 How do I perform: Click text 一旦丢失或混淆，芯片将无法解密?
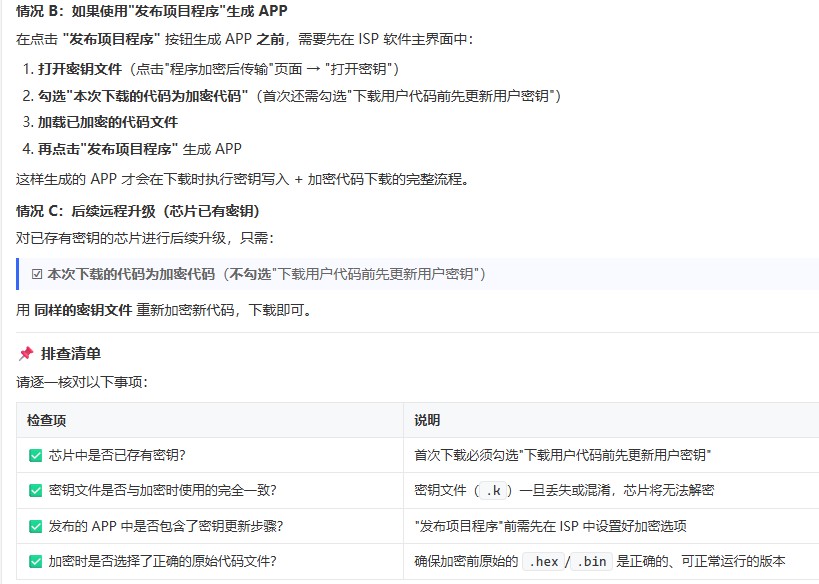[616, 490]
